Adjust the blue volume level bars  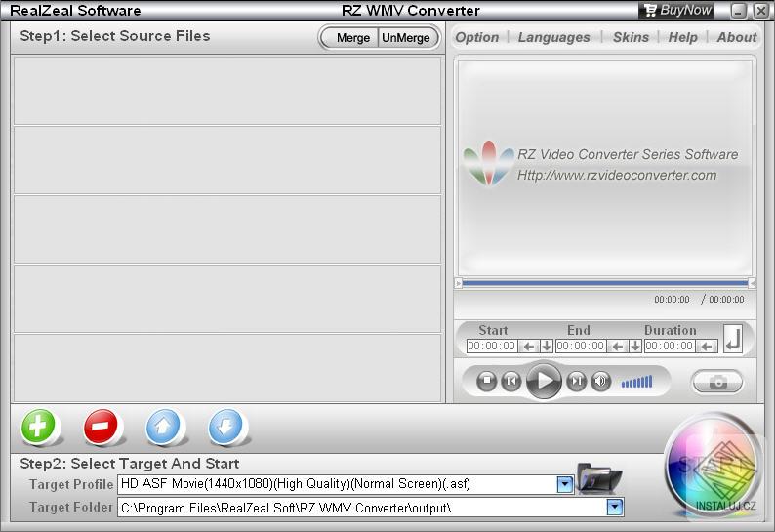point(636,382)
